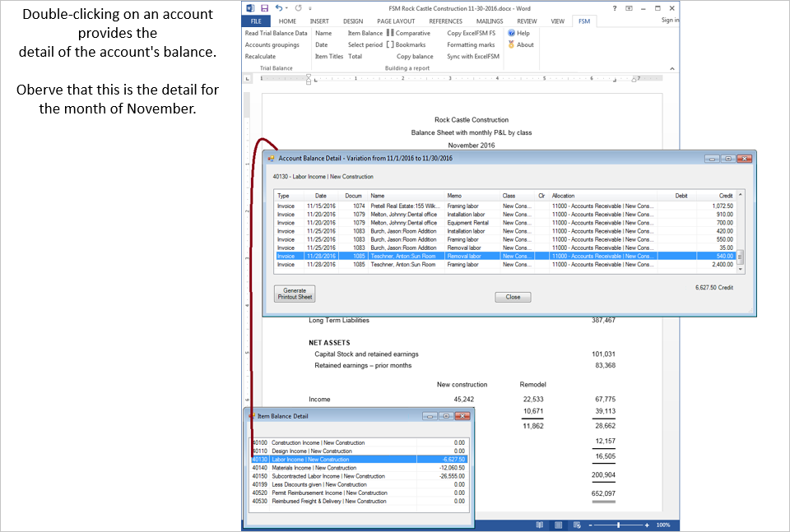
Task: Open FSM About medal icon
Action: coord(511,44)
